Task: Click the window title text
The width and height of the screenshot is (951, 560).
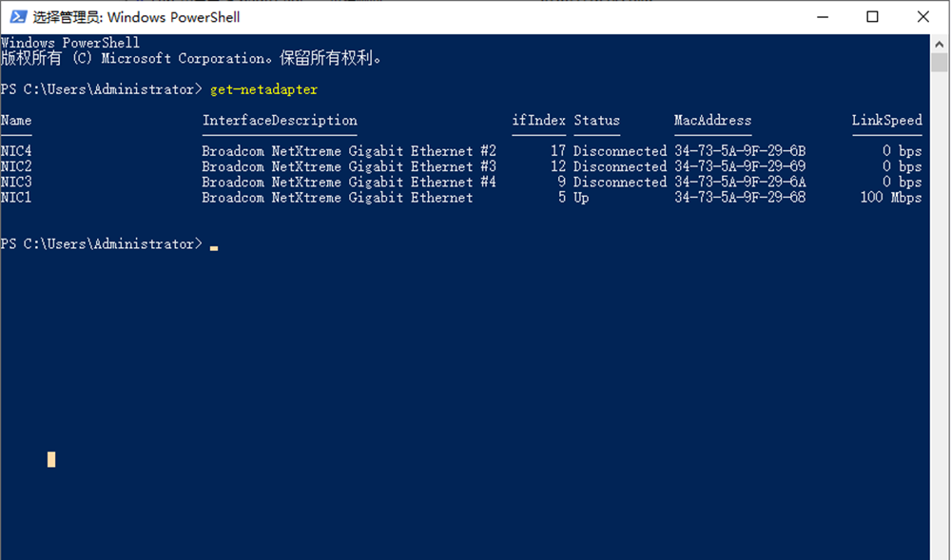Action: tap(136, 17)
